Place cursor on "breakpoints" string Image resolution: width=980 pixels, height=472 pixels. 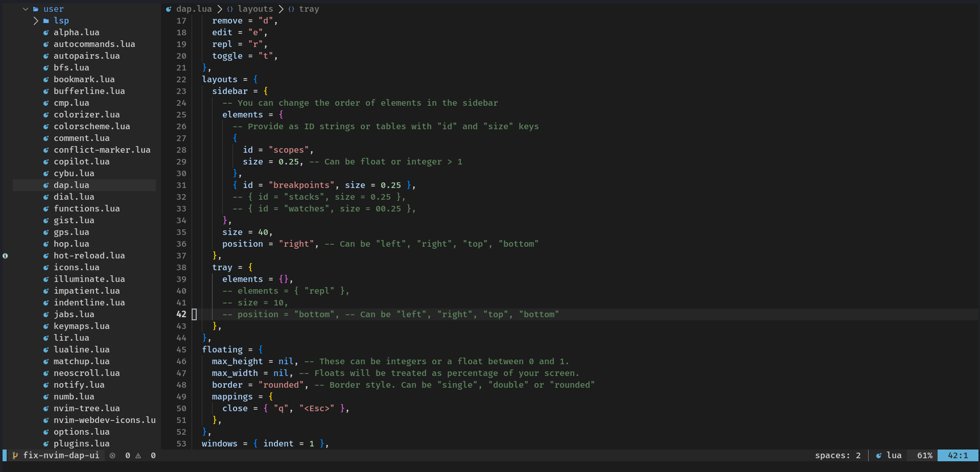[x=301, y=185]
